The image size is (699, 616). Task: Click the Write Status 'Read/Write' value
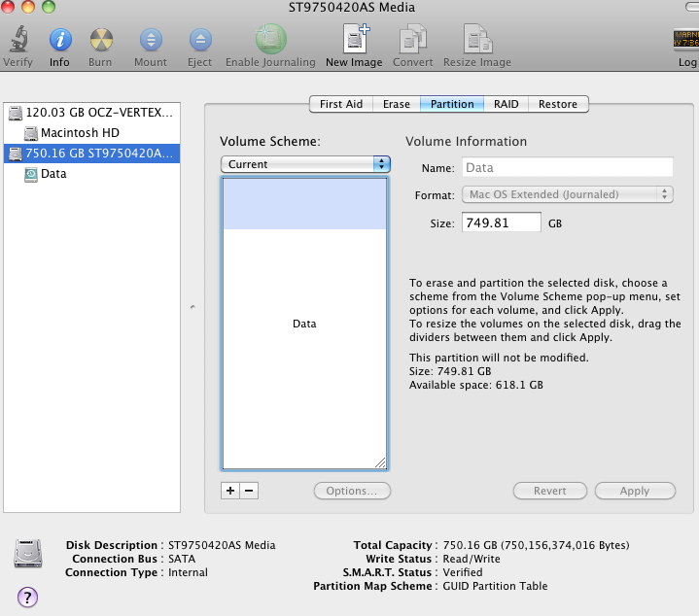point(472,559)
